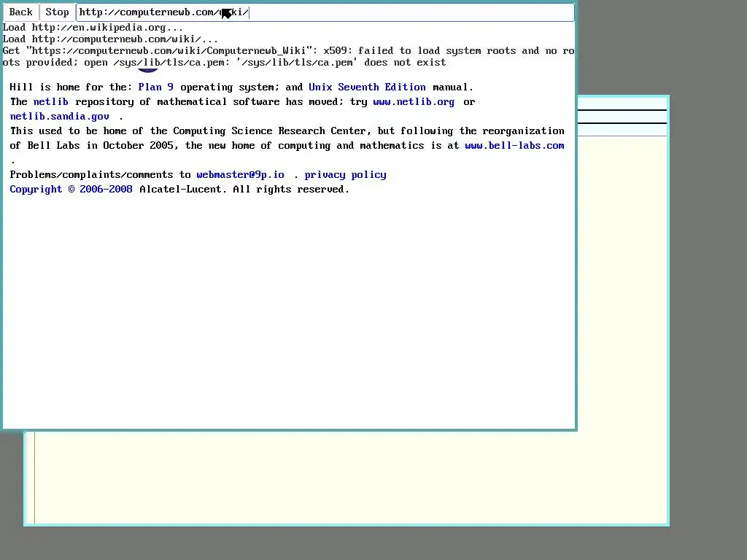Click the 'Load http://computernewb.com/wiki/...' status line
The height and width of the screenshot is (560, 747).
point(111,39)
